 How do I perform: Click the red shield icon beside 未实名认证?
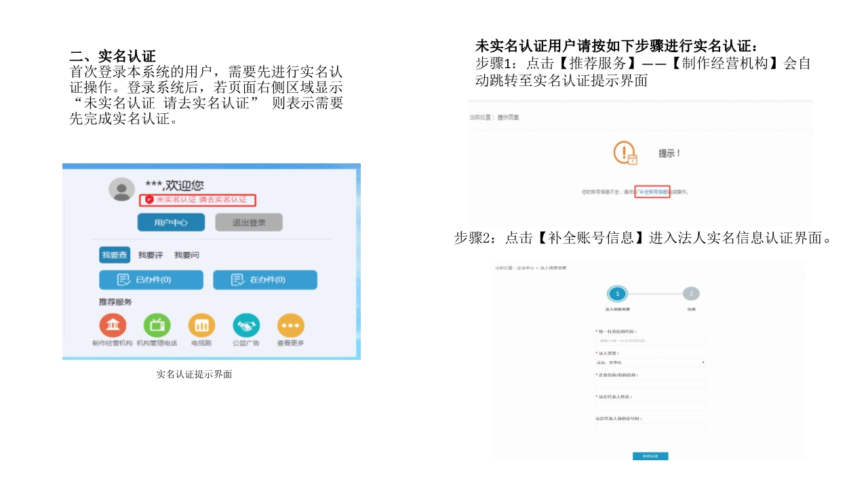[x=149, y=200]
